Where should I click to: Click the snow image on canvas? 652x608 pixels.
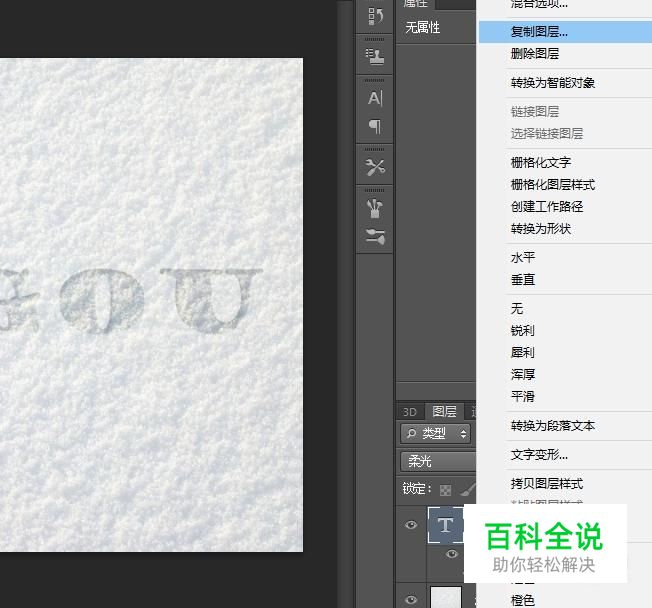point(151,305)
